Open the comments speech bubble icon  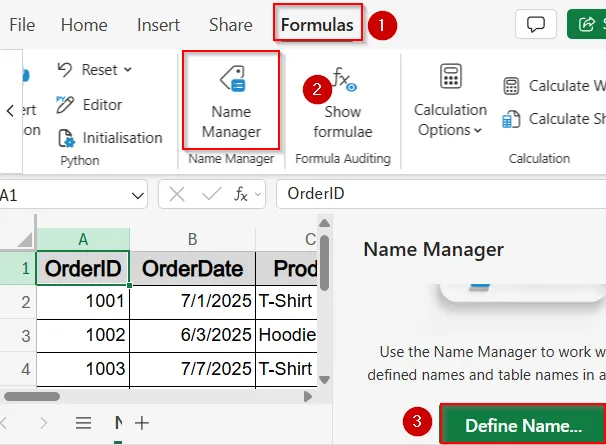pyautogui.click(x=536, y=24)
